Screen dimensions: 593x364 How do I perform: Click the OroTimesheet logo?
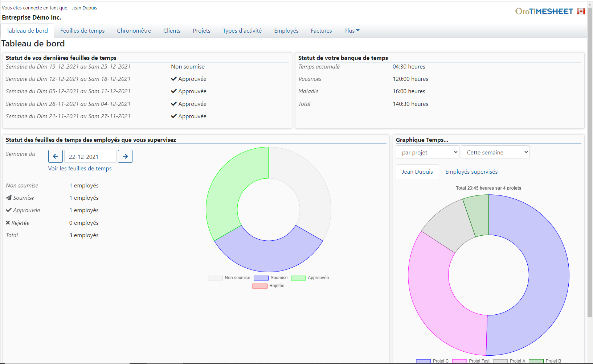(x=544, y=12)
